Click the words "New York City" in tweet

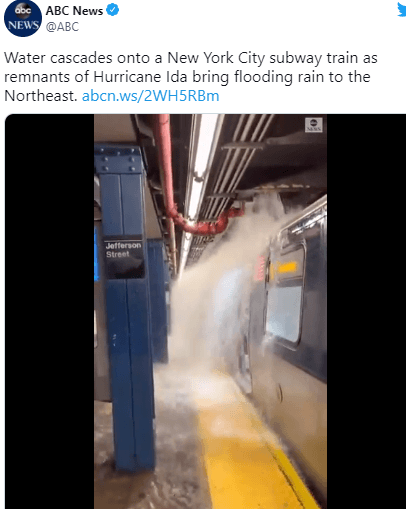pos(216,58)
